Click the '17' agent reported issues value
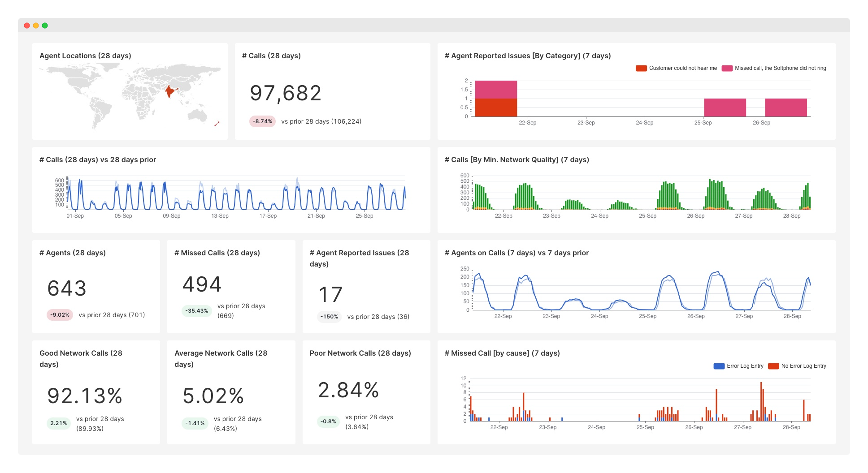Screen dimensions: 868x473 click(330, 294)
